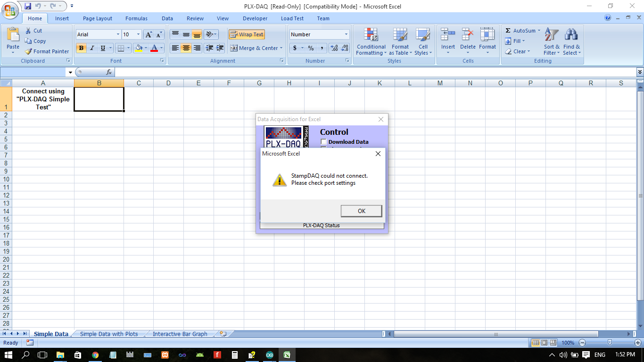The image size is (644, 362).
Task: Click the Increase Font Size icon
Action: pos(149,34)
